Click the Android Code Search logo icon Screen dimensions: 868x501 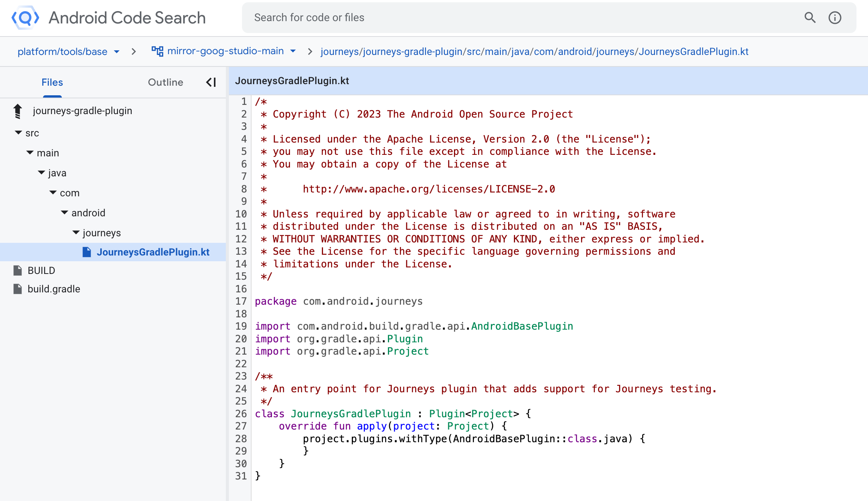coord(25,18)
